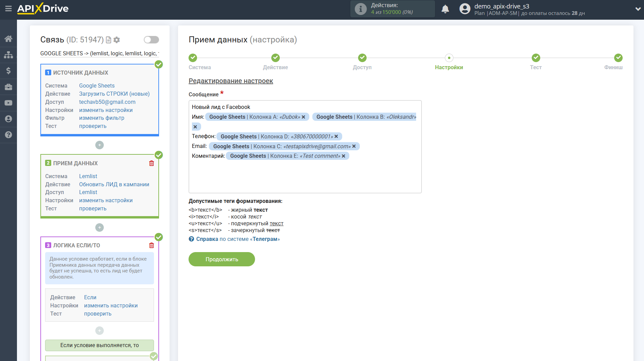
Task: Click изменить настройки in ИСТОЧНИК ДАННЫХ
Action: 106,110
